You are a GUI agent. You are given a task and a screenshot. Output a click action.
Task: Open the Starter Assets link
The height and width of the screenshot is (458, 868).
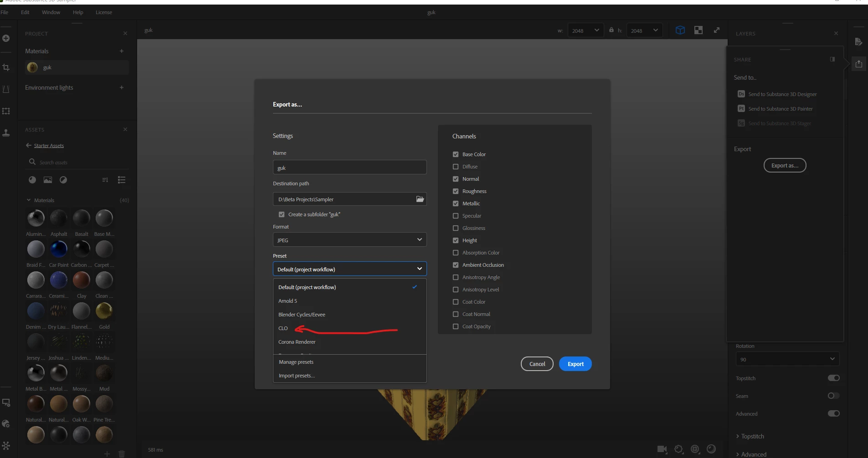pyautogui.click(x=49, y=146)
